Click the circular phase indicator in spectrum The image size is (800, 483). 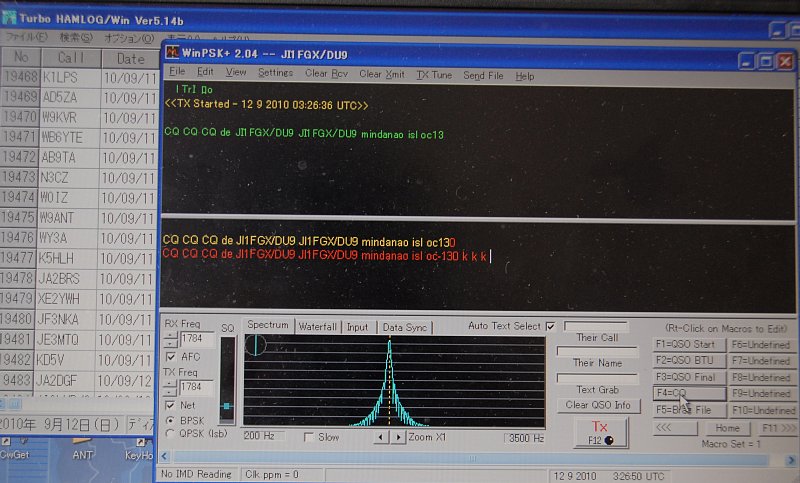(255, 345)
